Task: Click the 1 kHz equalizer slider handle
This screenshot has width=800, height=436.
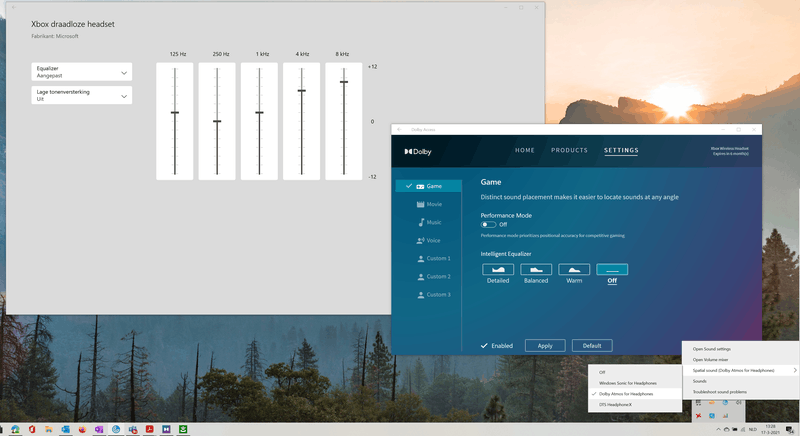Action: pos(259,113)
